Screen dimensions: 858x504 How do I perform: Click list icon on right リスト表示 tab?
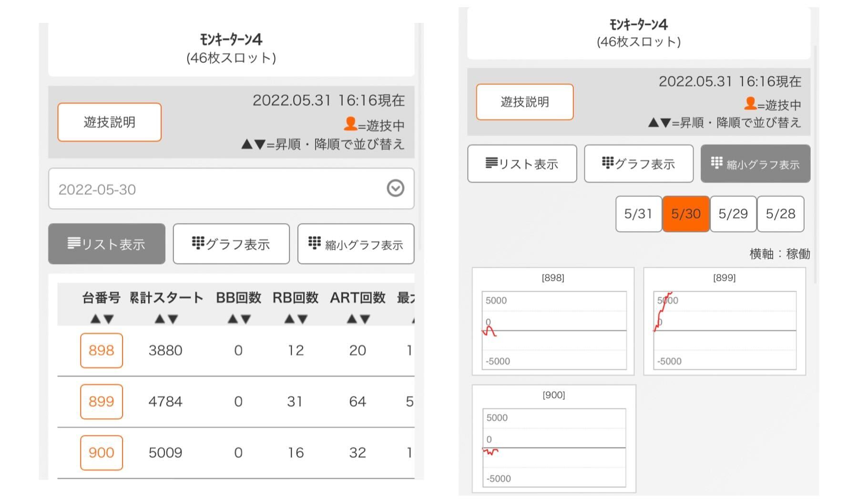point(491,163)
